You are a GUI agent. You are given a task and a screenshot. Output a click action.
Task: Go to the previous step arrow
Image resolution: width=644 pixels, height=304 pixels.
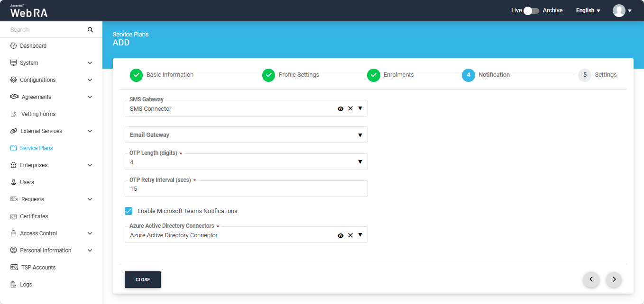click(591, 279)
